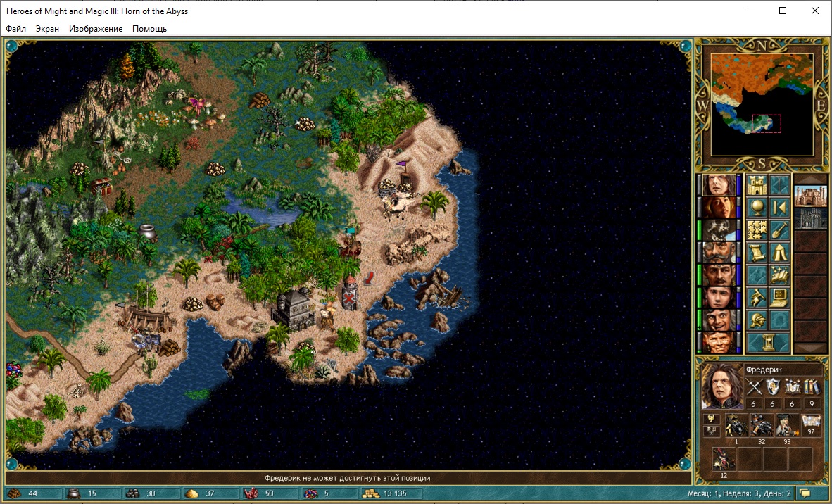Click the hourglass End Turn button

pyautogui.click(x=767, y=342)
